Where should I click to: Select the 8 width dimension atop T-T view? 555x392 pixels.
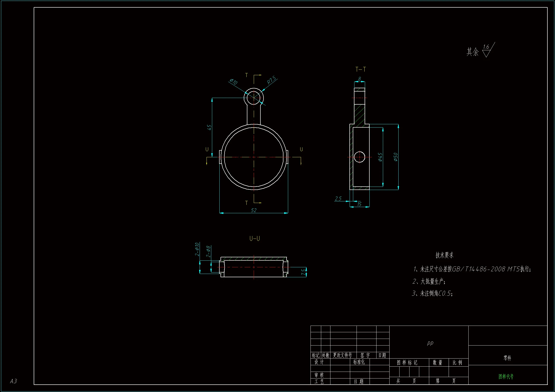coord(359,79)
